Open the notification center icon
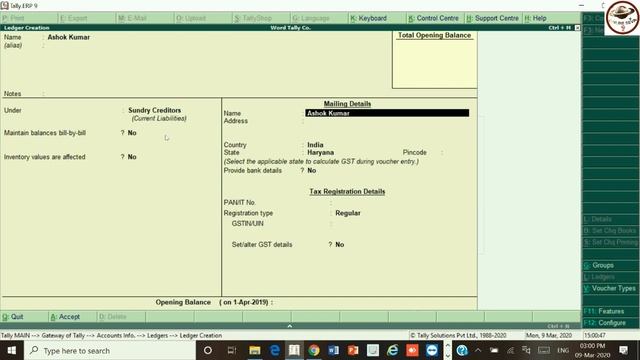The height and width of the screenshot is (360, 640). (623, 350)
